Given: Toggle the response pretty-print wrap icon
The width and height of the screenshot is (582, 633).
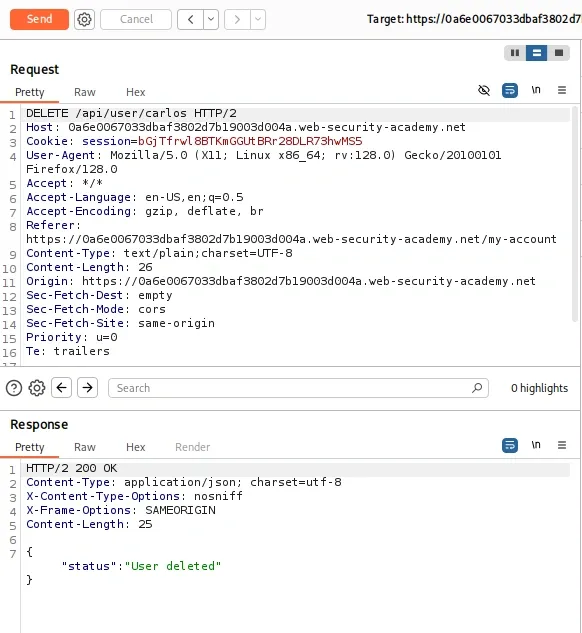Looking at the screenshot, I should point(510,445).
